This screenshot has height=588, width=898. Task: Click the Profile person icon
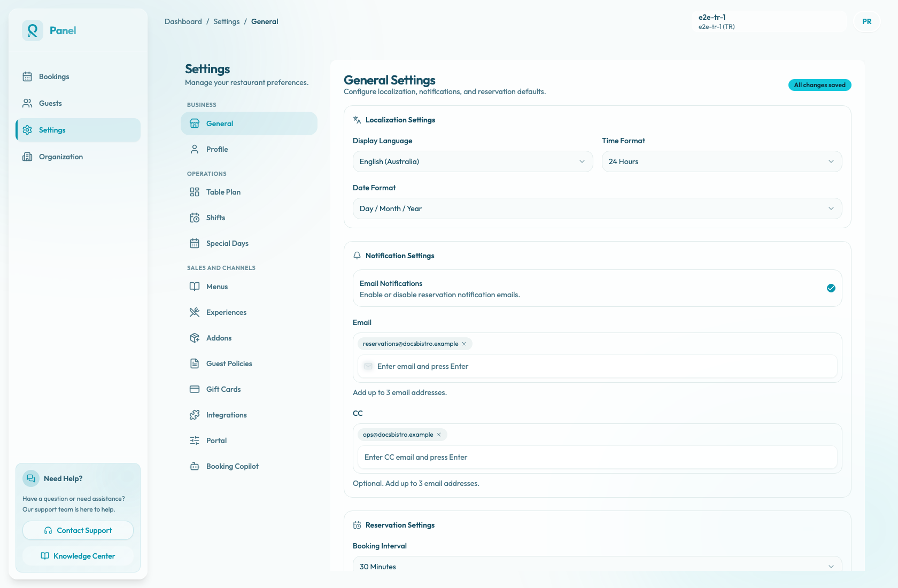point(195,149)
